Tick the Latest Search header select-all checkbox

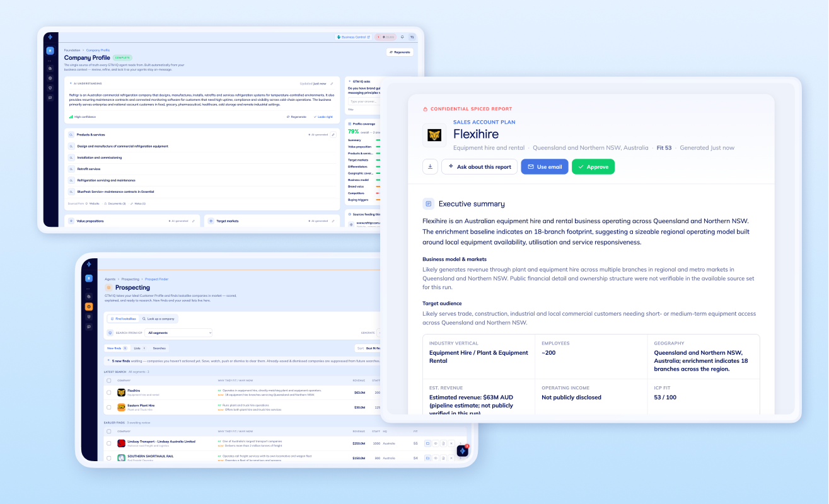click(109, 381)
